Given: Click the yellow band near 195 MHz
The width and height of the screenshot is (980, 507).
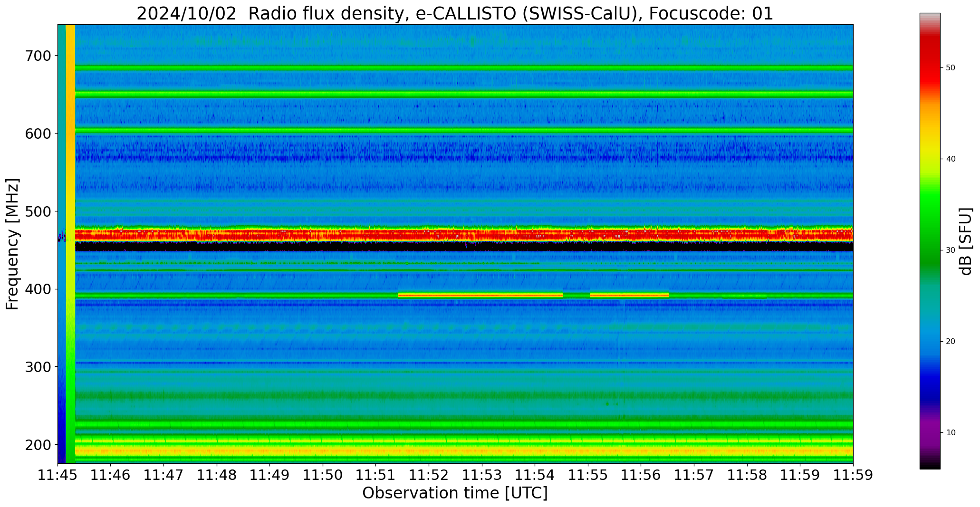Looking at the screenshot, I should click(464, 450).
